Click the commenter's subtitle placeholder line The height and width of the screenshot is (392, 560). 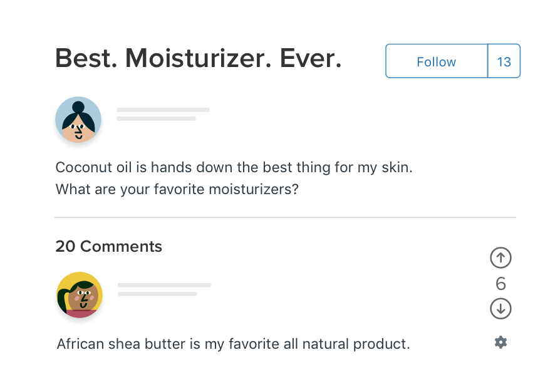tap(157, 294)
